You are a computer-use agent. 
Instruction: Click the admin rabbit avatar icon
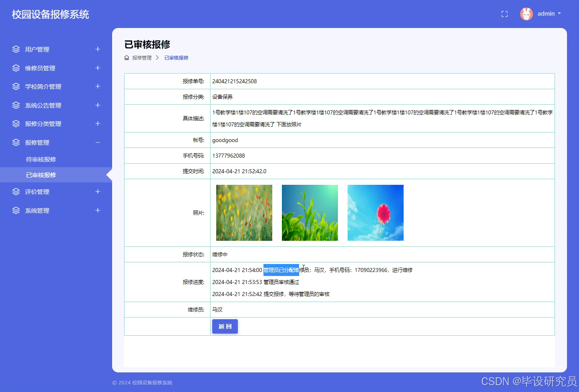pos(526,14)
